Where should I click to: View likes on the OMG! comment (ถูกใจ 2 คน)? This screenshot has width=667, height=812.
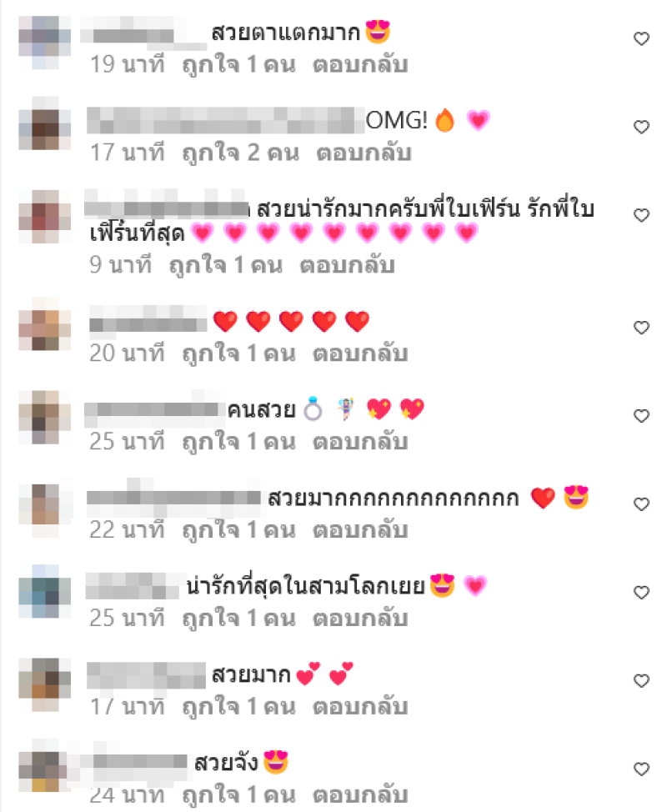tap(241, 153)
